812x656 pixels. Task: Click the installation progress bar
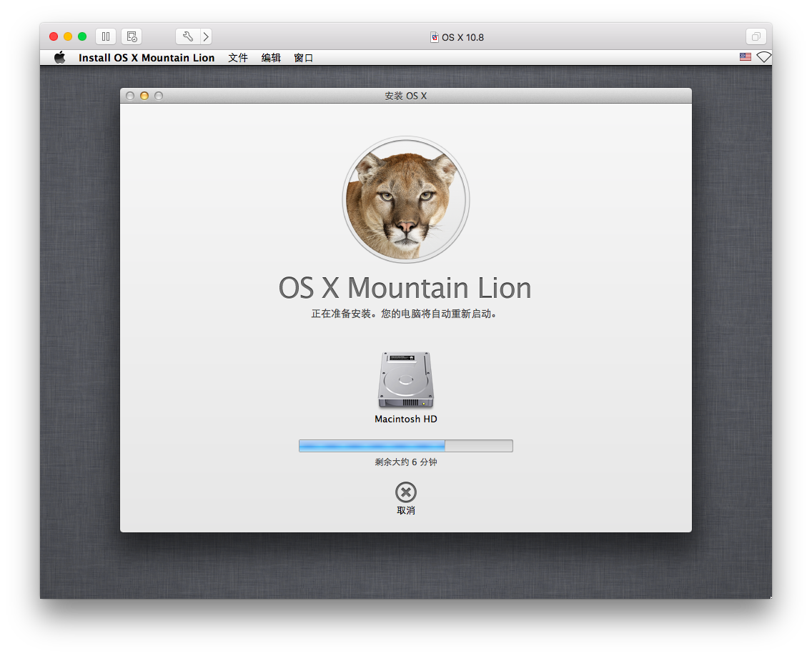(405, 445)
